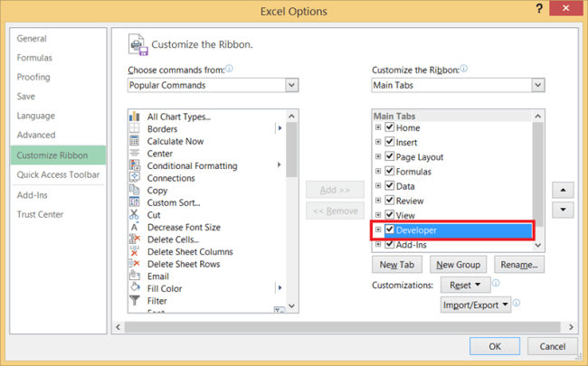The height and width of the screenshot is (366, 588).
Task: Click the Move Up arrow button
Action: click(564, 191)
